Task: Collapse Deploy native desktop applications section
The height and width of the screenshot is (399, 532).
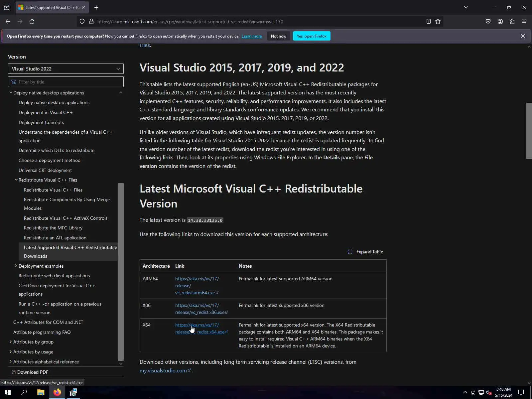Action: pos(11,93)
